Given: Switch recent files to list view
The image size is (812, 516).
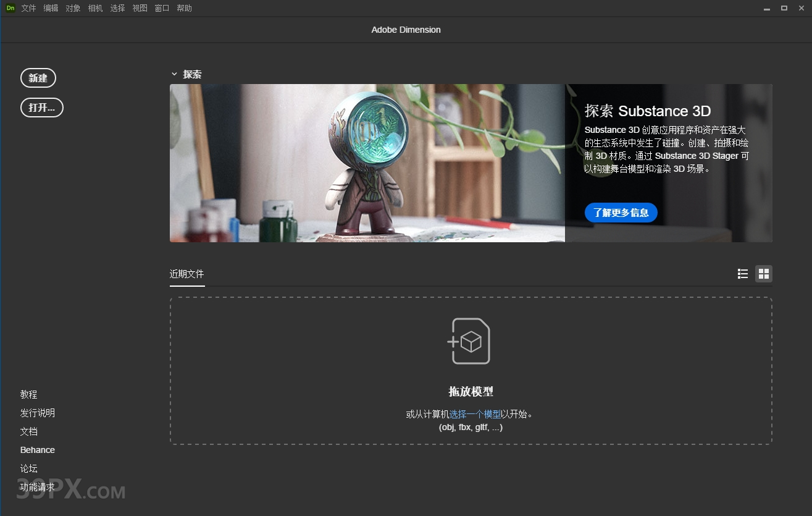Looking at the screenshot, I should click(x=743, y=274).
